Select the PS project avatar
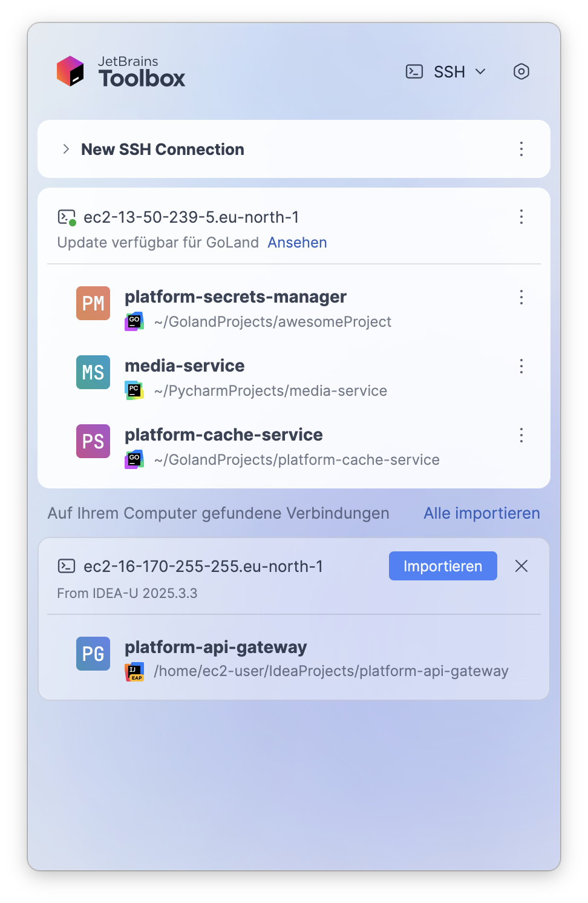The width and height of the screenshot is (588, 903). pos(93,441)
